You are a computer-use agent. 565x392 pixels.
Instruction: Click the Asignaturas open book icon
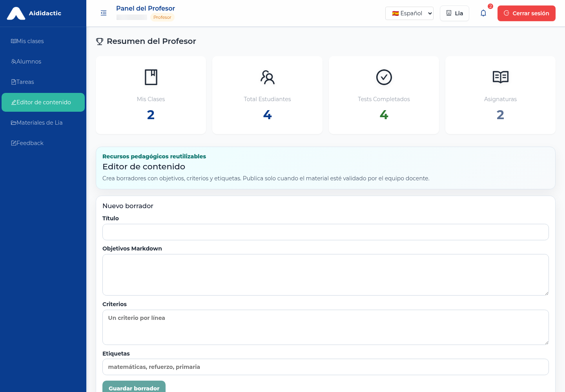coord(501,77)
